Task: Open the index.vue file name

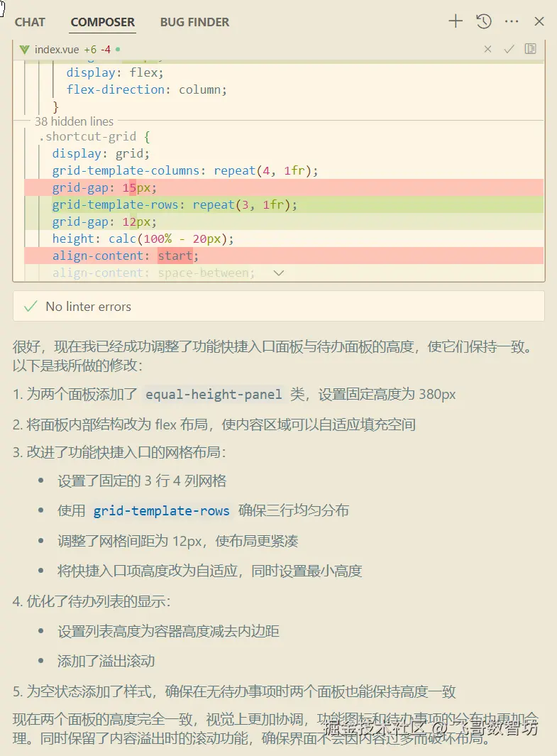Action: 57,50
